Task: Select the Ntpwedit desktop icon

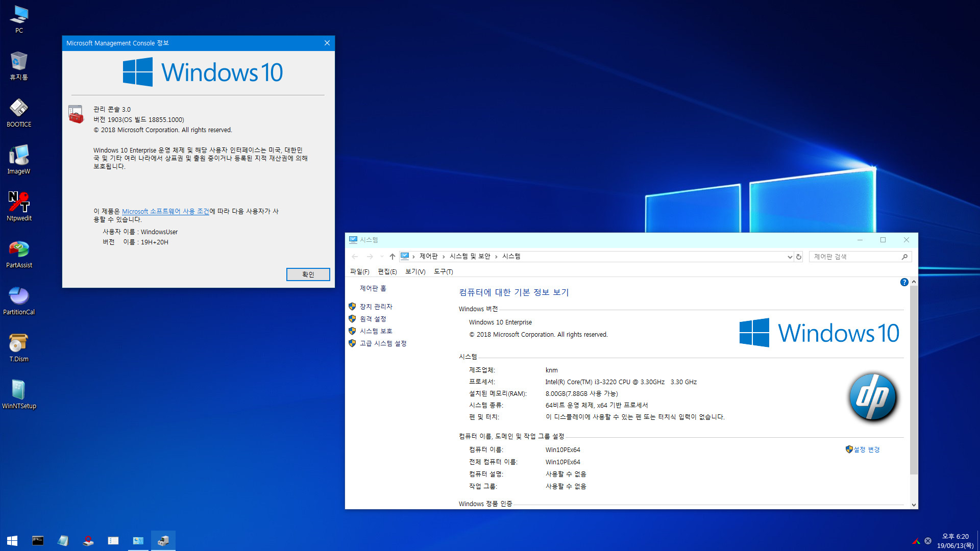Action: 19,207
